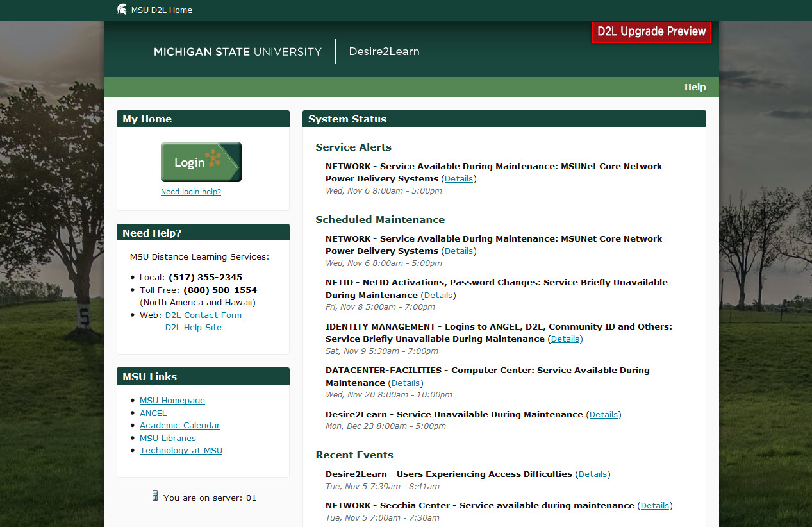This screenshot has height=527, width=812.
Task: Visit MSU Libraries
Action: (167, 438)
